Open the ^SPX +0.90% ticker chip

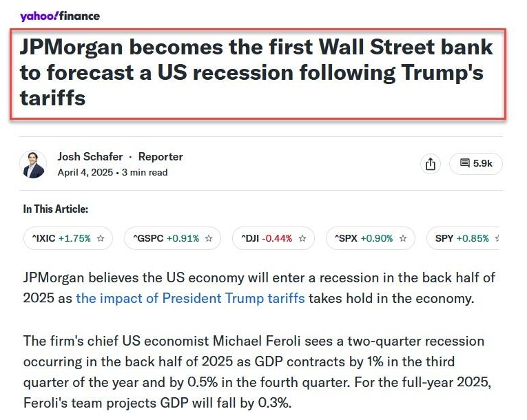363,239
